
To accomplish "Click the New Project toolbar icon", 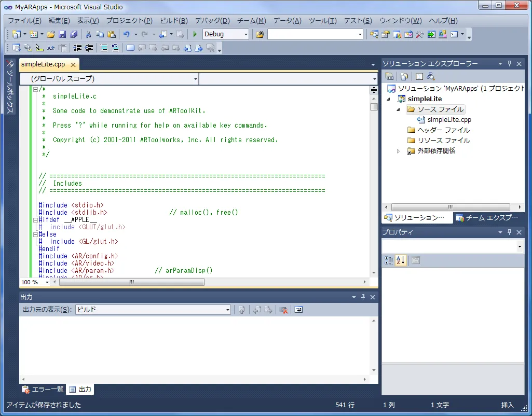I will click(16, 34).
